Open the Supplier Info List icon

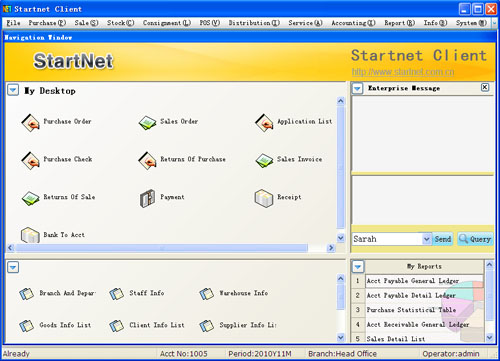coord(206,326)
